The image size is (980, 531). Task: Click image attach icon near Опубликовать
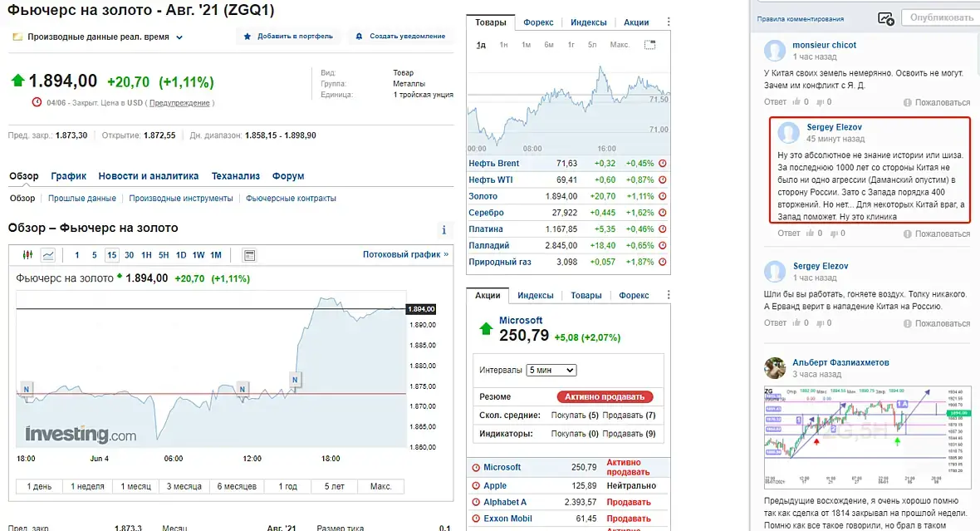point(885,19)
